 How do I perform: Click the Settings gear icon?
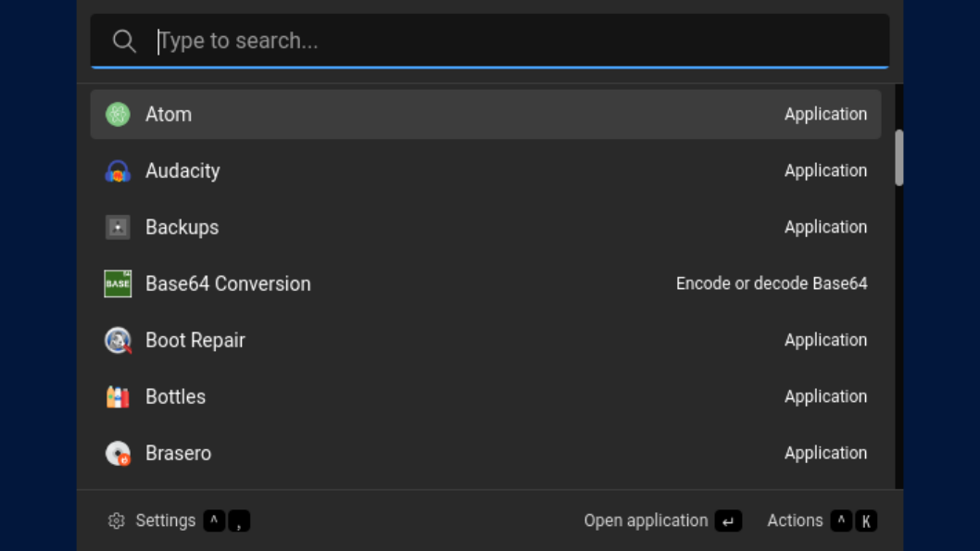[x=116, y=521]
